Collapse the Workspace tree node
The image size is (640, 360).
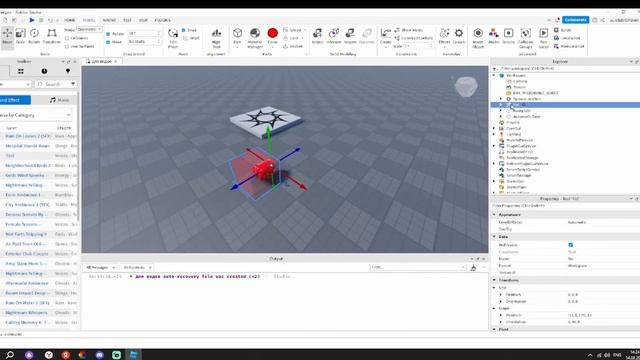494,76
